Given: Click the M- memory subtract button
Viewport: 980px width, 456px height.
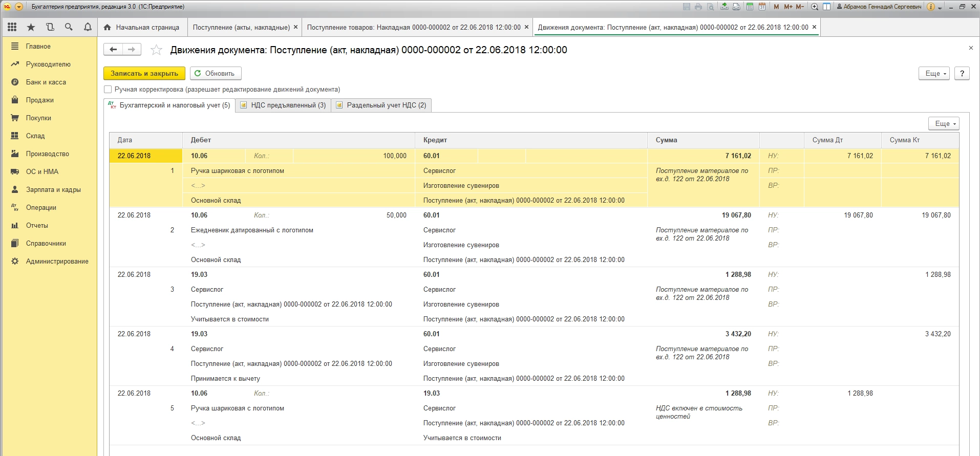Looking at the screenshot, I should tap(800, 7).
